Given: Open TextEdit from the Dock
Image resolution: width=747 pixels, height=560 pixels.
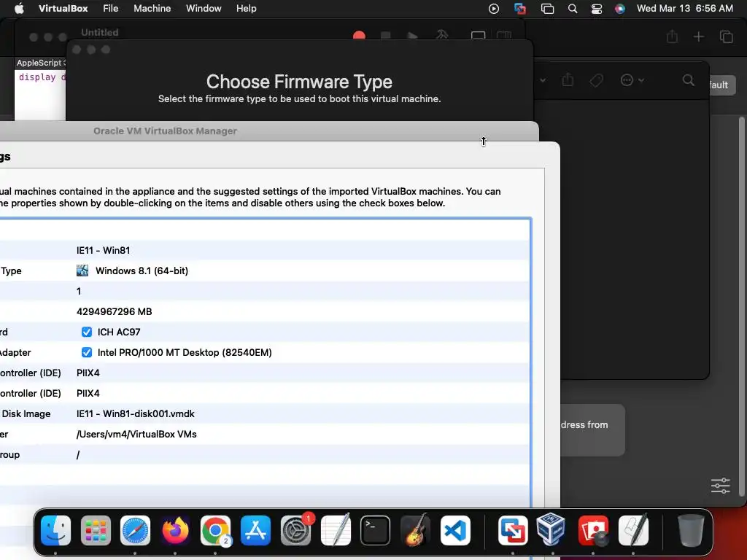Looking at the screenshot, I should click(x=336, y=530).
